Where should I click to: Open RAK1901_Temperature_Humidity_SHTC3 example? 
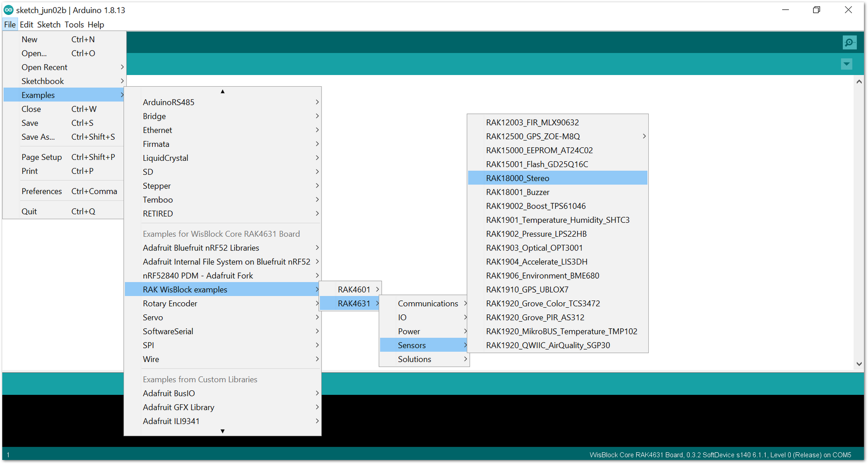tap(557, 220)
